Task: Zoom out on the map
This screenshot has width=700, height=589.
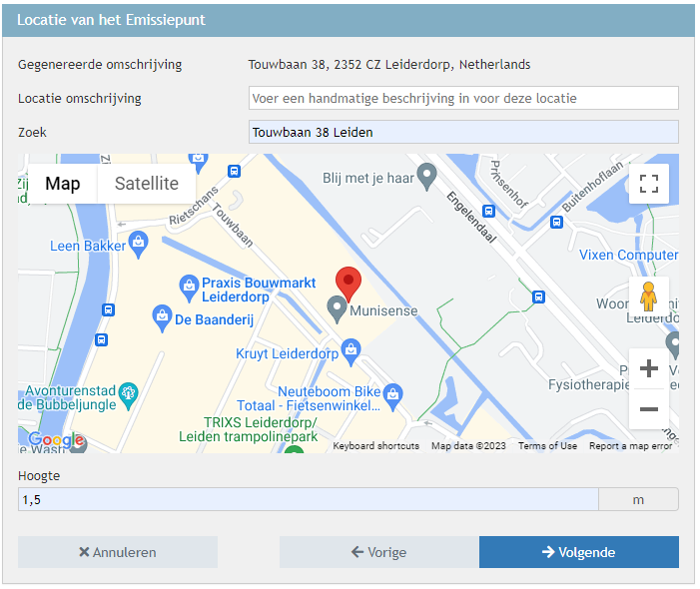Action: click(648, 409)
